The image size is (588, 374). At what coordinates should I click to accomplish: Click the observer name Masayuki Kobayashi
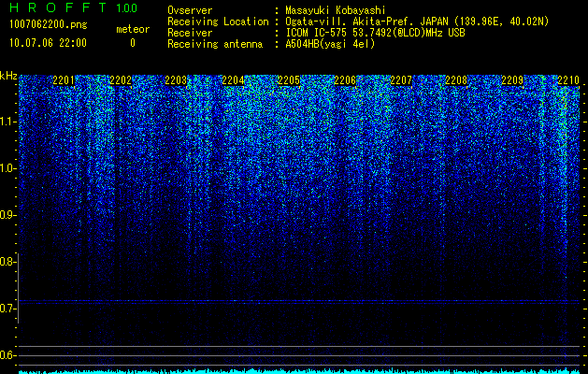[335, 10]
